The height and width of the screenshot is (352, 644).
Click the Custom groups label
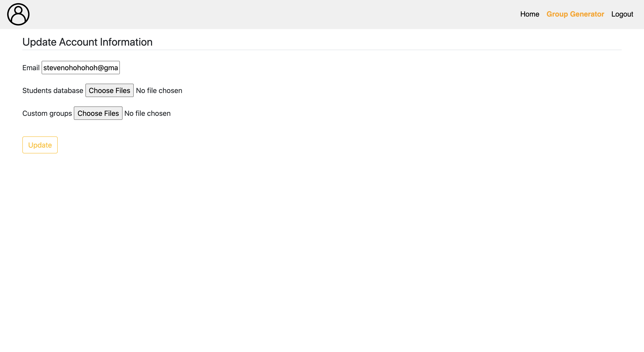click(47, 113)
